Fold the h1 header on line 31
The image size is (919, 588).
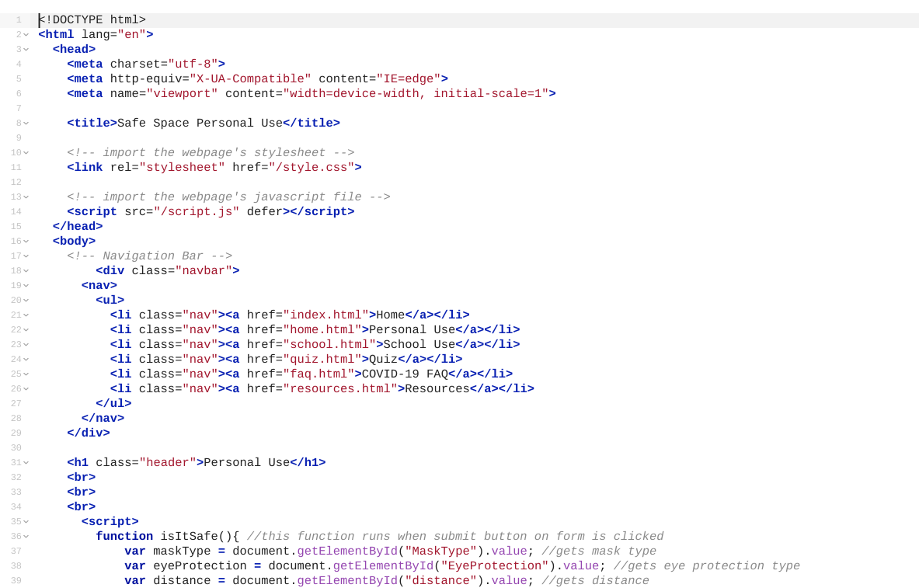point(26,462)
